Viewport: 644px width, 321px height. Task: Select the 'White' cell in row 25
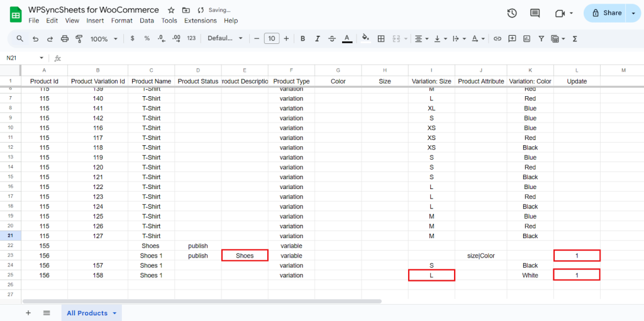(x=530, y=275)
